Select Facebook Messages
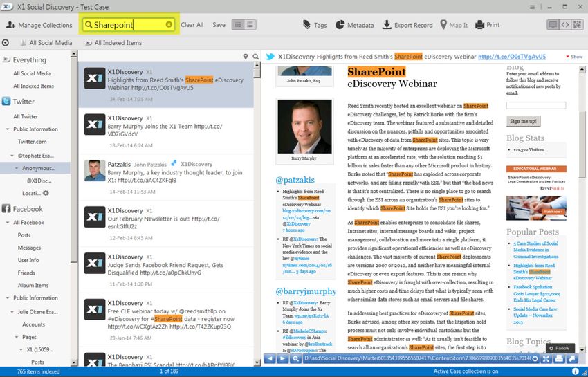Viewport: 588px width, 377px height. coord(29,248)
